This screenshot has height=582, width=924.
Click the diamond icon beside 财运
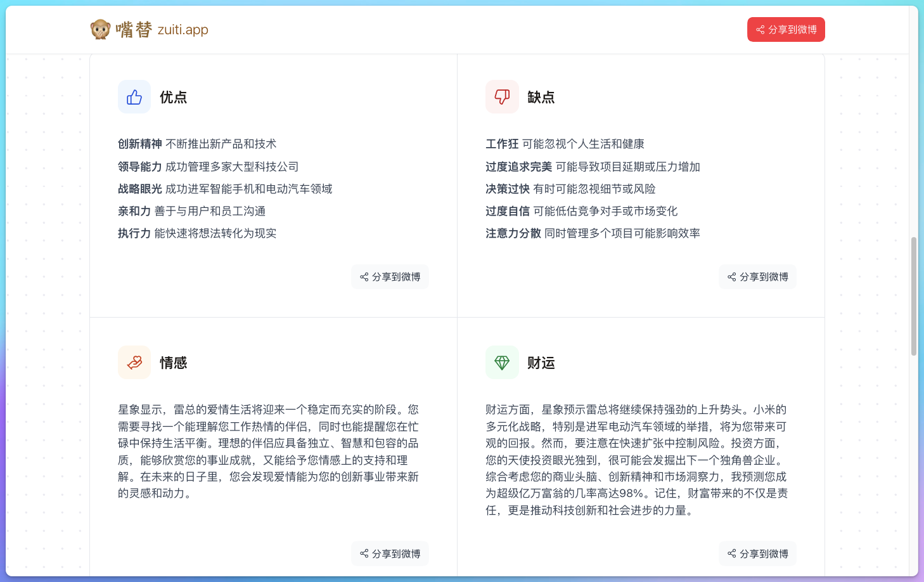click(x=501, y=362)
